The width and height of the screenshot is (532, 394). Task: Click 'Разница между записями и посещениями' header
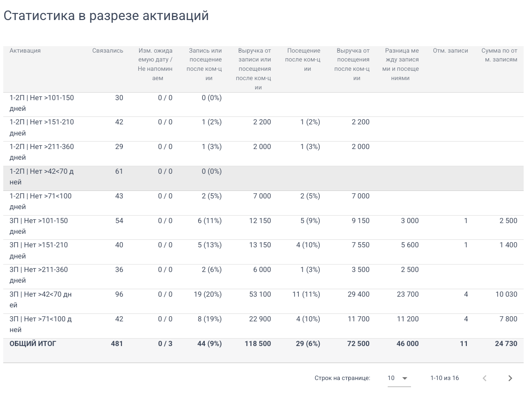401,64
